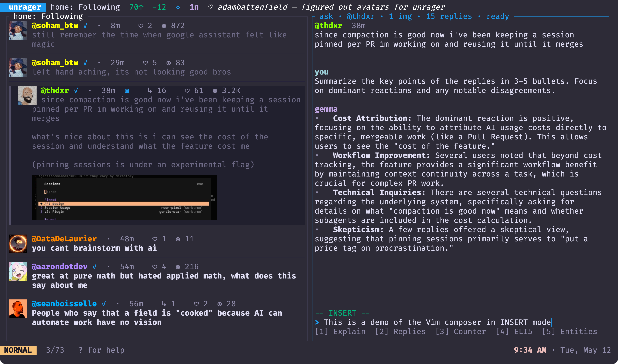The height and width of the screenshot is (364, 618).
Task: Open @soham_btw avatar on the 29m post
Action: (18, 67)
